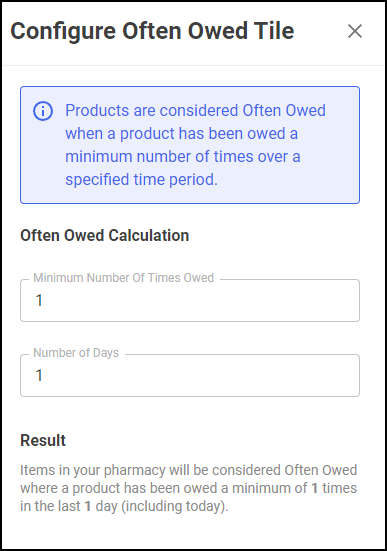Select the Configure Often Owed Tile title
Viewport: 387px width, 551px height.
pyautogui.click(x=152, y=31)
